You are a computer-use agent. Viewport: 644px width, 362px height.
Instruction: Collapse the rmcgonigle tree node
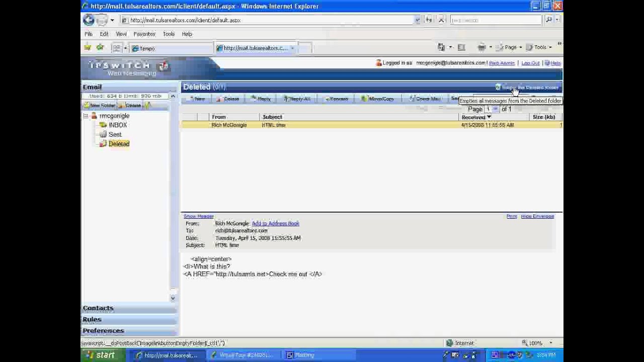click(86, 116)
